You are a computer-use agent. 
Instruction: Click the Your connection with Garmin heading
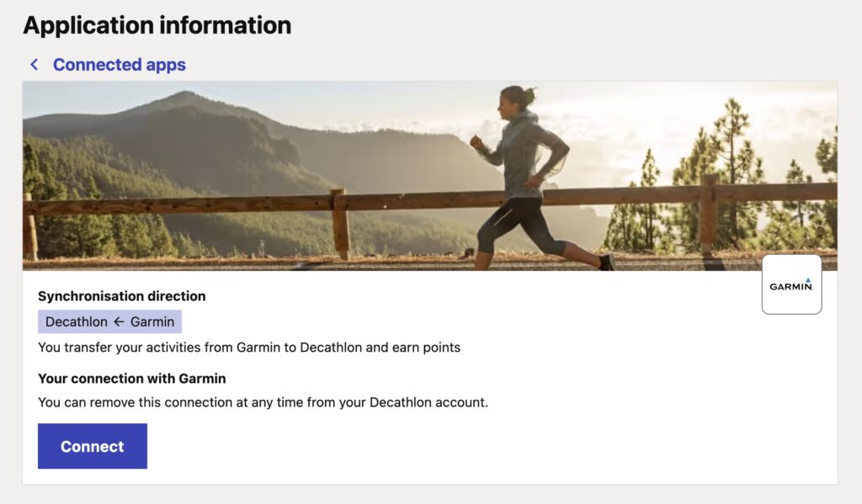[132, 379]
